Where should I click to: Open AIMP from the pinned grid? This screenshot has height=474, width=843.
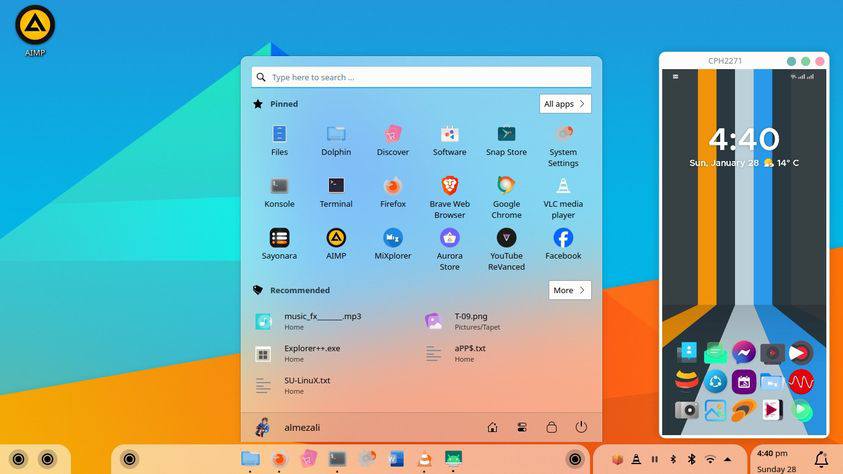[x=336, y=243]
